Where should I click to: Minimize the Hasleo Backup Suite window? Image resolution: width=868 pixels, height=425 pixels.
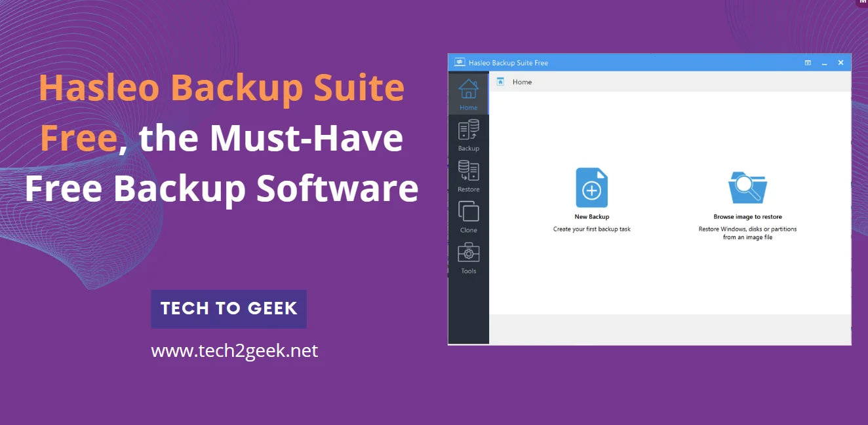pyautogui.click(x=824, y=62)
